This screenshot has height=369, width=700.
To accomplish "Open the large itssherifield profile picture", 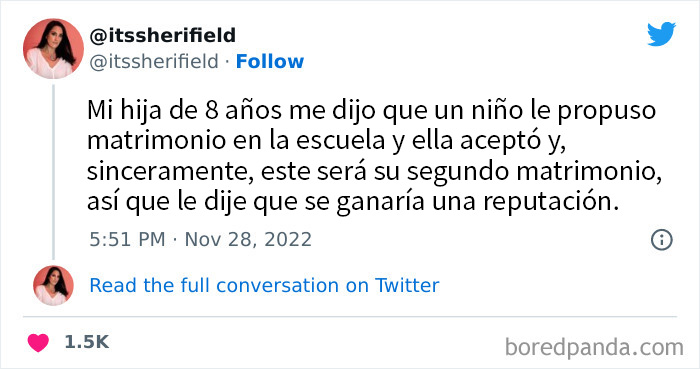I will click(53, 49).
